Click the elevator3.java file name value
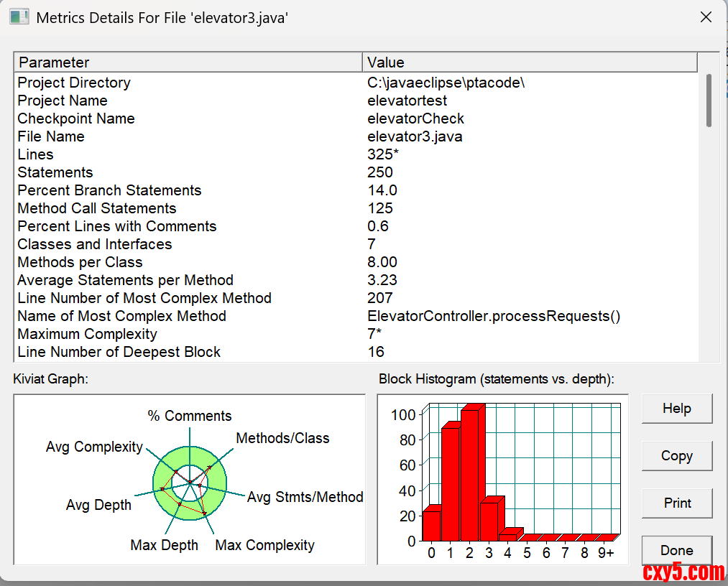 (x=415, y=136)
